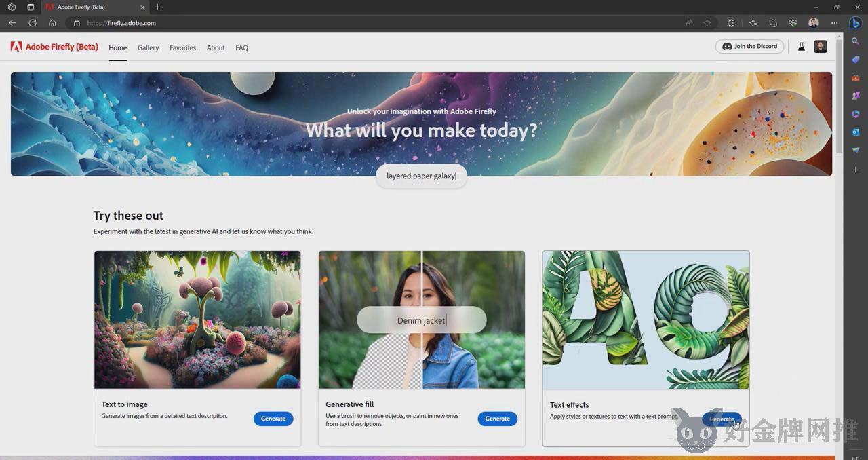
Task: Open a new tab with plus icon
Action: click(157, 7)
